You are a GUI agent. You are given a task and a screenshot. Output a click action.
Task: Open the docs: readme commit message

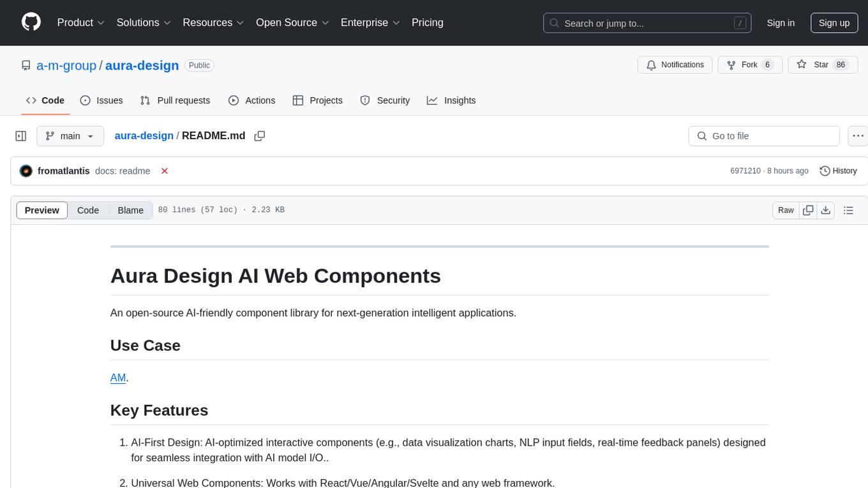pos(123,171)
